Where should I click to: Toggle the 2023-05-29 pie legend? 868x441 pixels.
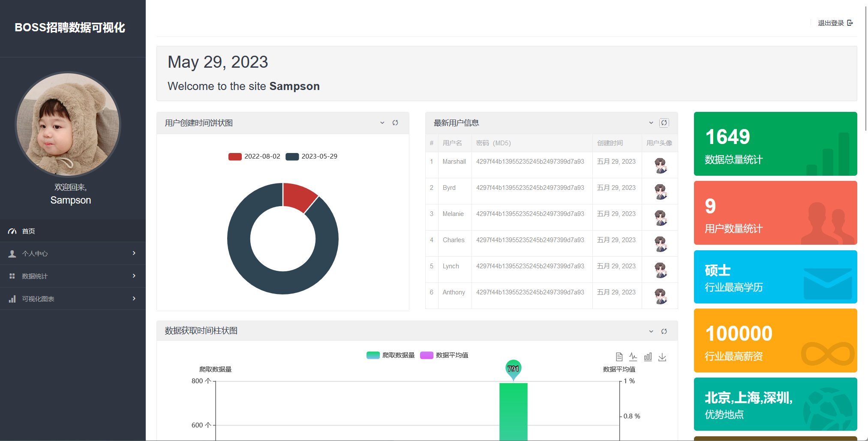312,156
